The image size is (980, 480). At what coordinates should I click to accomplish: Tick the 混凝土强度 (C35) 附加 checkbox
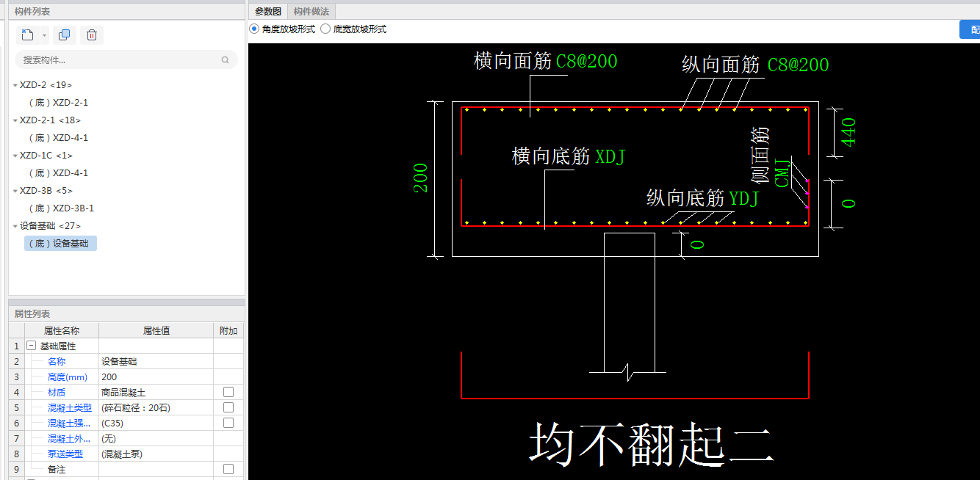click(228, 423)
